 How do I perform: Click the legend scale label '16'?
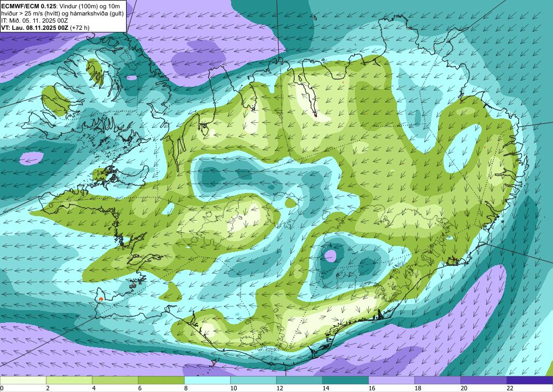pos(372,389)
